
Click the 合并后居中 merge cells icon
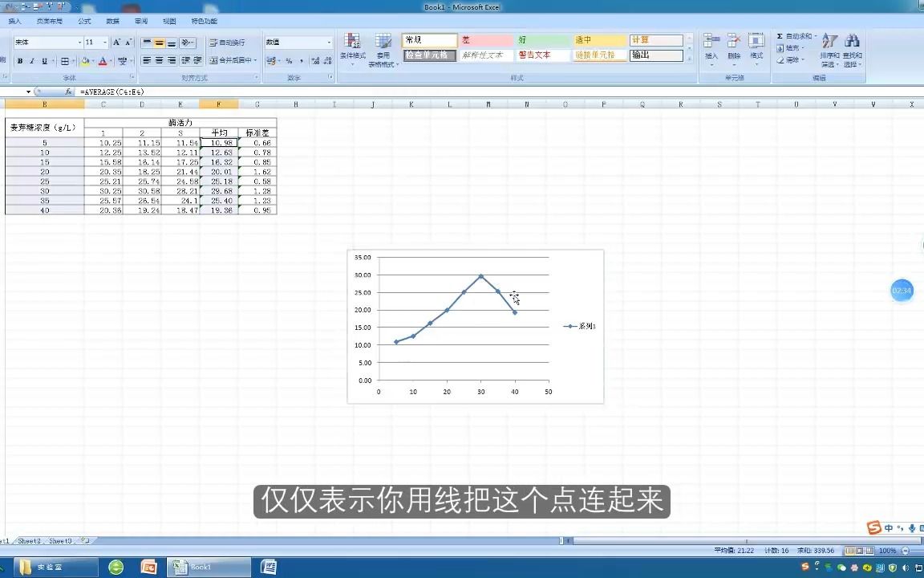231,60
